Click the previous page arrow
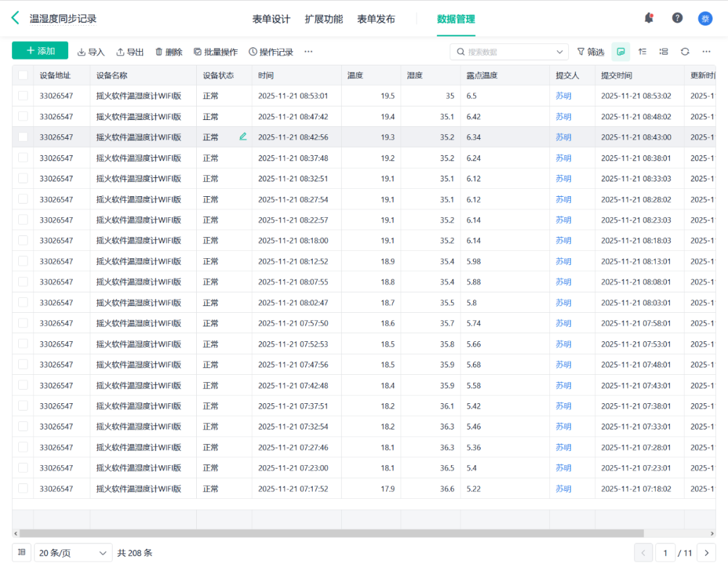Image resolution: width=728 pixels, height=567 pixels. [644, 553]
